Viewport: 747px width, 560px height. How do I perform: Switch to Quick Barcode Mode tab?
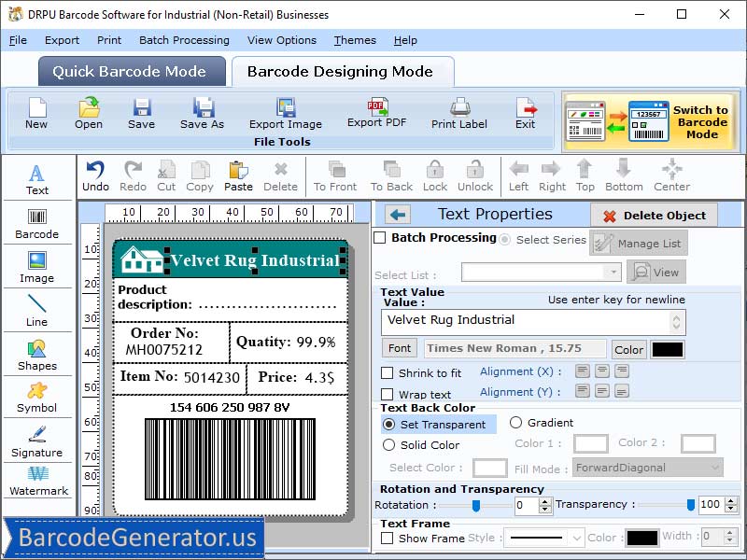(131, 72)
